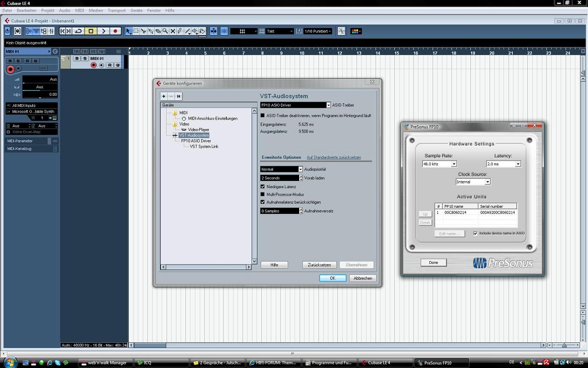Viewport: 588px width, 368px height.
Task: Enable the Multi-Prozessor-Modus checkbox
Action: 262,194
